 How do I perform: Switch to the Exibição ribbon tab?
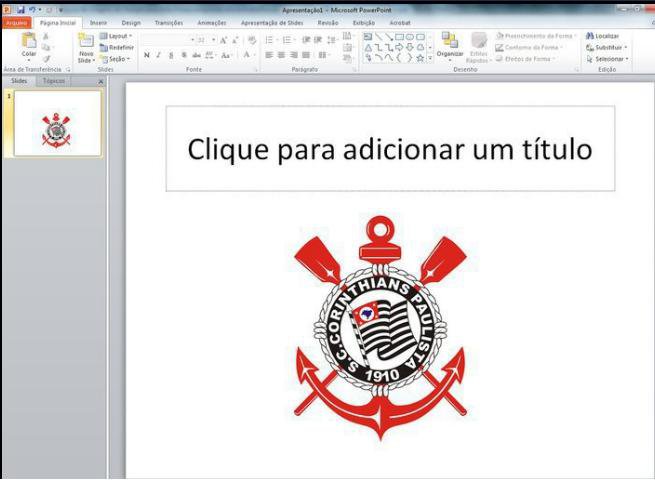click(x=364, y=23)
